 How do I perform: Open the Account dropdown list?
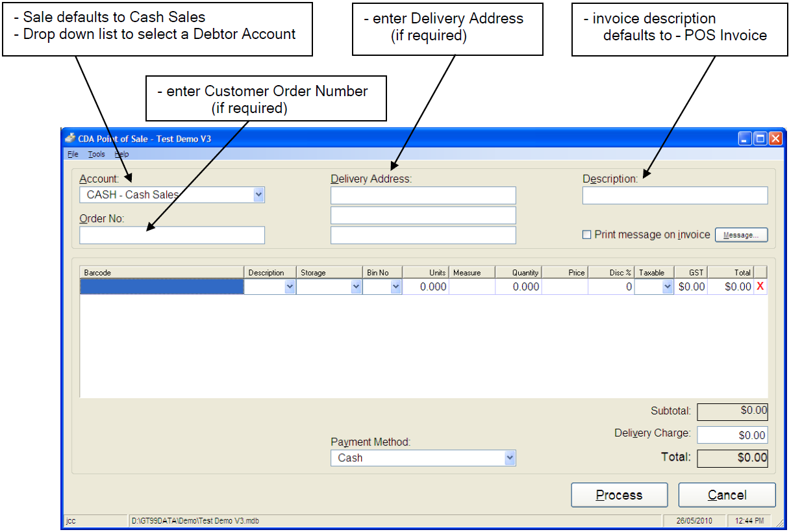point(258,194)
